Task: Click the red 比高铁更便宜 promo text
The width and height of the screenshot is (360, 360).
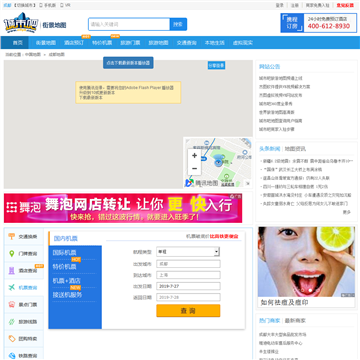Action: click(x=224, y=236)
